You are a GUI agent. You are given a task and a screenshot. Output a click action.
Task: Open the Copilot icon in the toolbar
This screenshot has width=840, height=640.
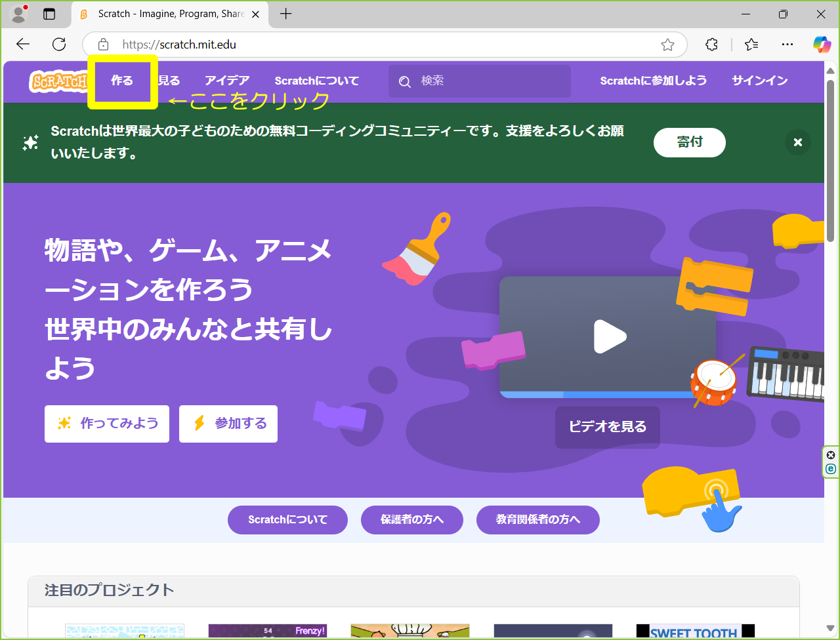tap(822, 45)
